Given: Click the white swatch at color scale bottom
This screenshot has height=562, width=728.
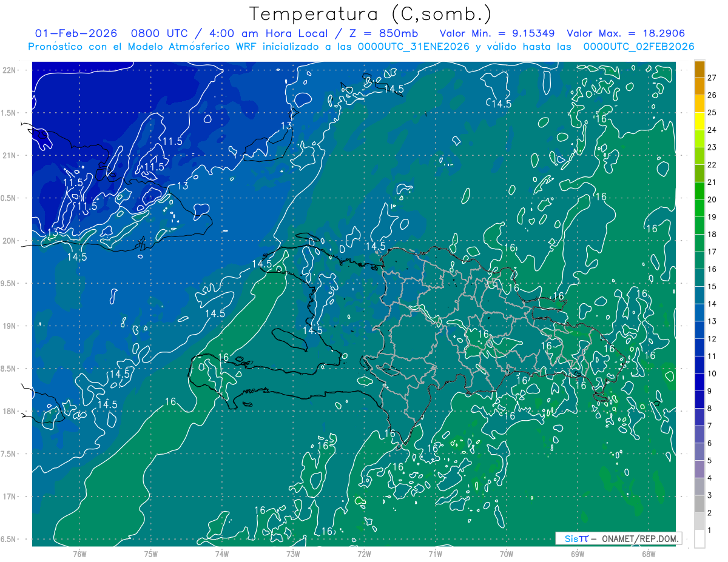Looking at the screenshot, I should pos(699,539).
